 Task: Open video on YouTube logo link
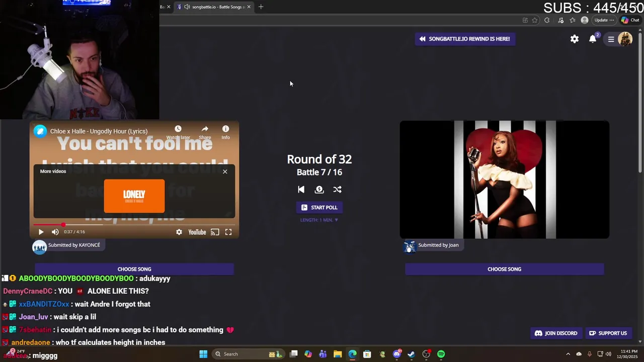[197, 232]
